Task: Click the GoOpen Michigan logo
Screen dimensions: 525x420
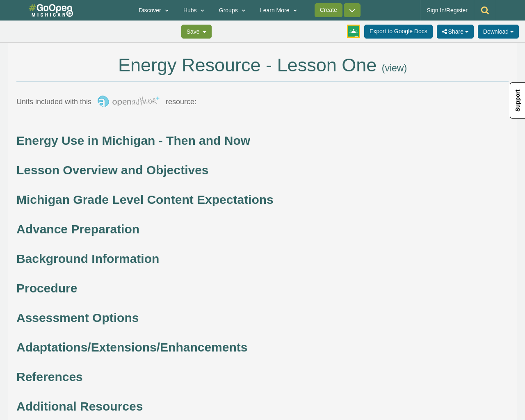Action: click(51, 10)
